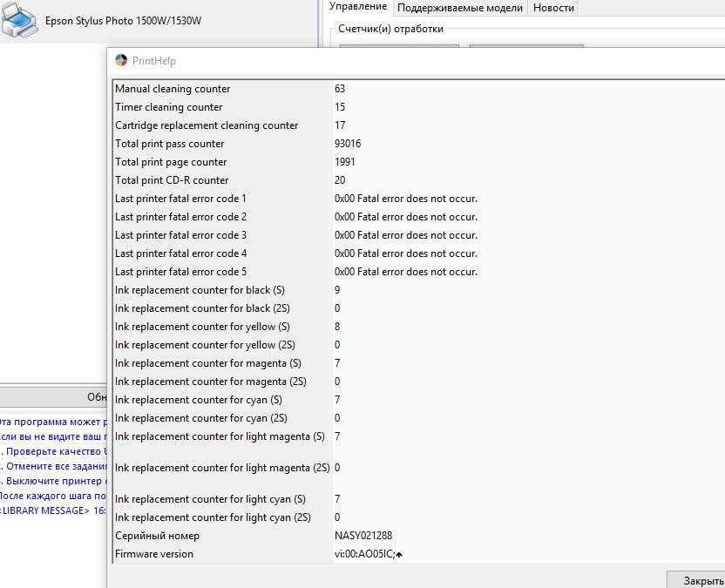This screenshot has height=588, width=725.
Task: Click Last printer fatal error code 2
Action: pyautogui.click(x=180, y=217)
